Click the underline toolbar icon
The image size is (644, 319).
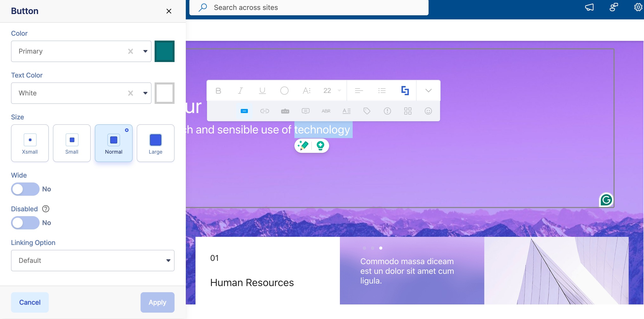(x=262, y=91)
